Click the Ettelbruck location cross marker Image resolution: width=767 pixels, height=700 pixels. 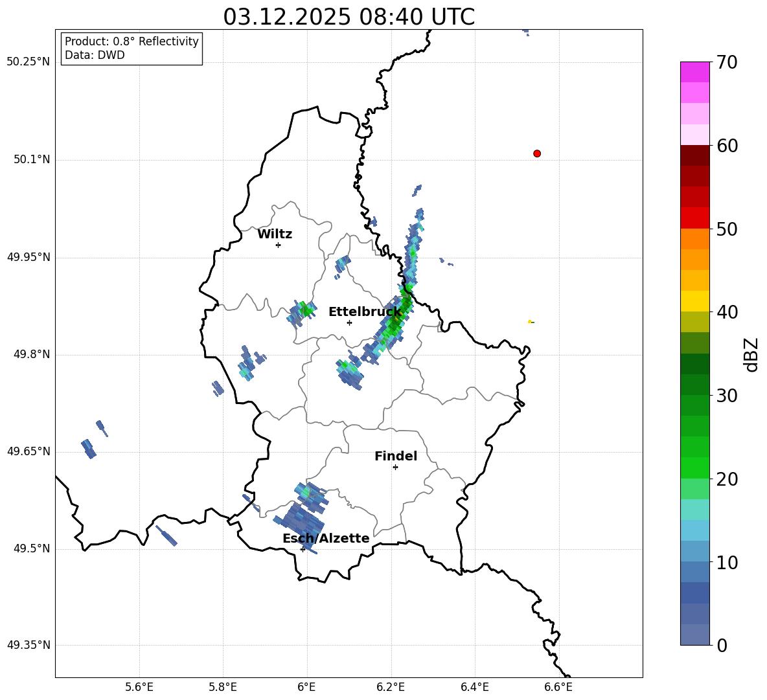point(349,322)
